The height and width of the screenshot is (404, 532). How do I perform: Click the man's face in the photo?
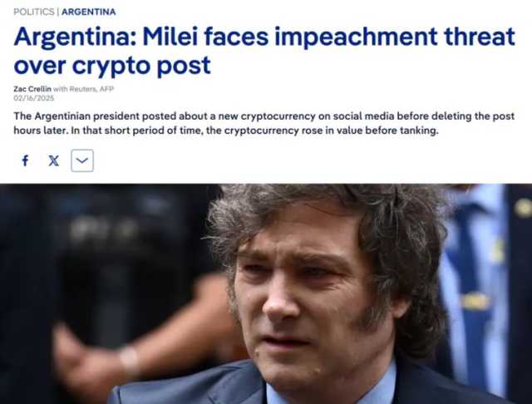tap(302, 298)
